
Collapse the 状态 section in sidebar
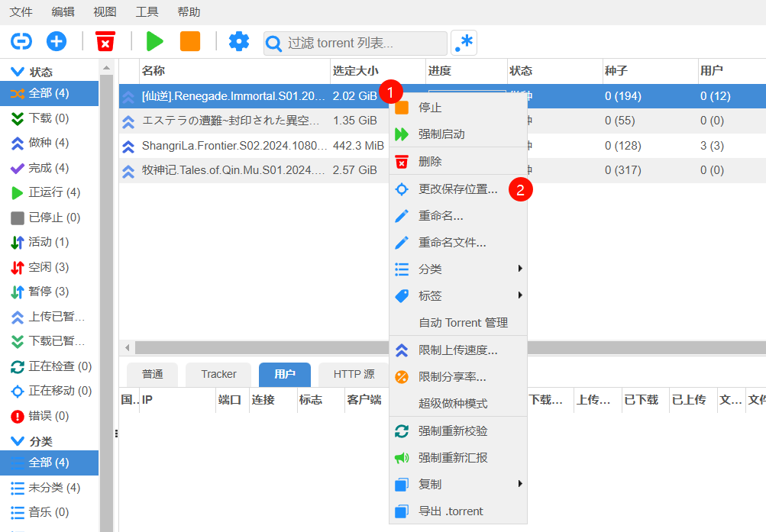point(18,70)
